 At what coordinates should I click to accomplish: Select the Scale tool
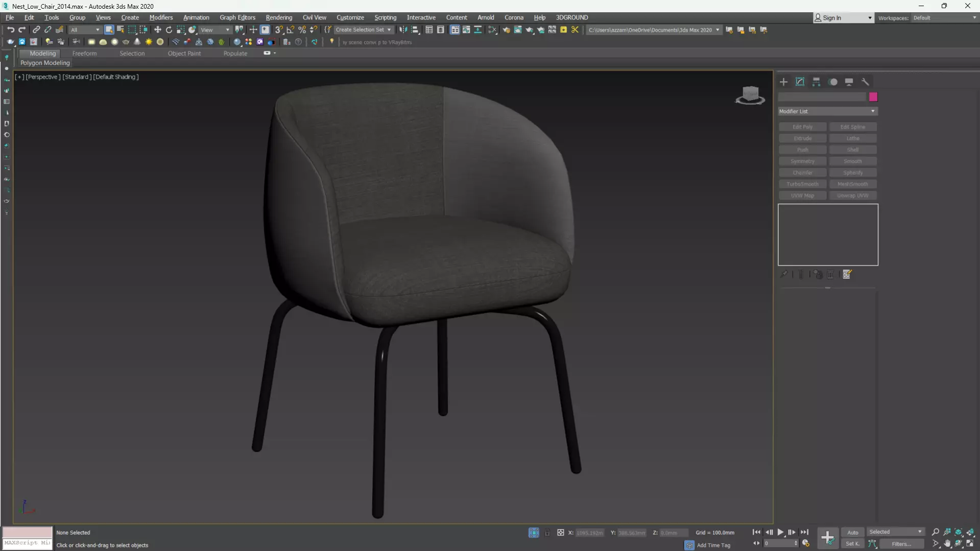tap(181, 30)
